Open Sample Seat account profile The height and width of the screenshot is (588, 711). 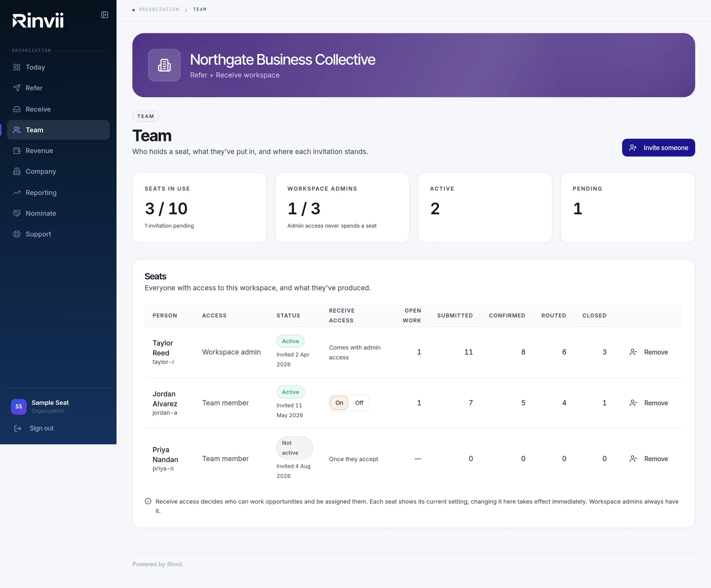pyautogui.click(x=58, y=407)
